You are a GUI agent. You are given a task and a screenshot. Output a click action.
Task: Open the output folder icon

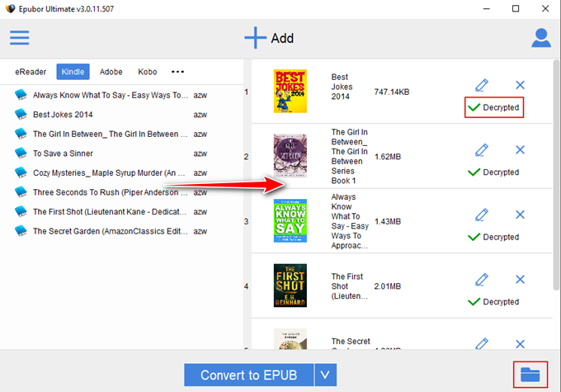click(x=530, y=375)
